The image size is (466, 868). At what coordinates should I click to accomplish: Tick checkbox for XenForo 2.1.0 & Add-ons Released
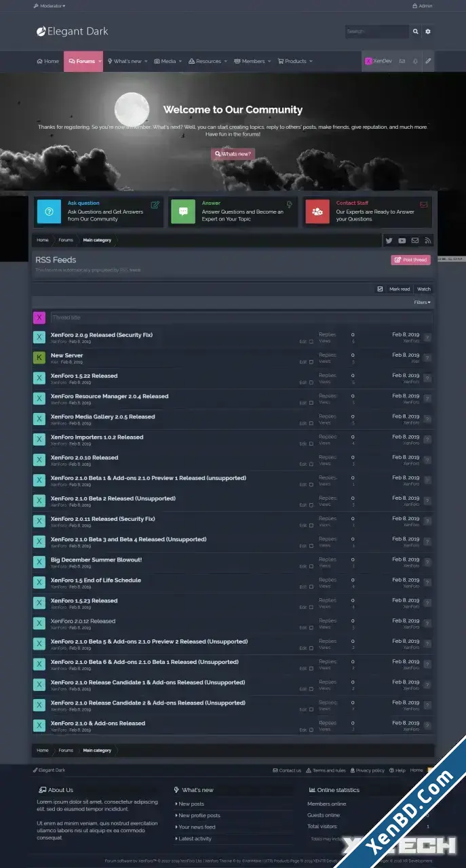[311, 730]
